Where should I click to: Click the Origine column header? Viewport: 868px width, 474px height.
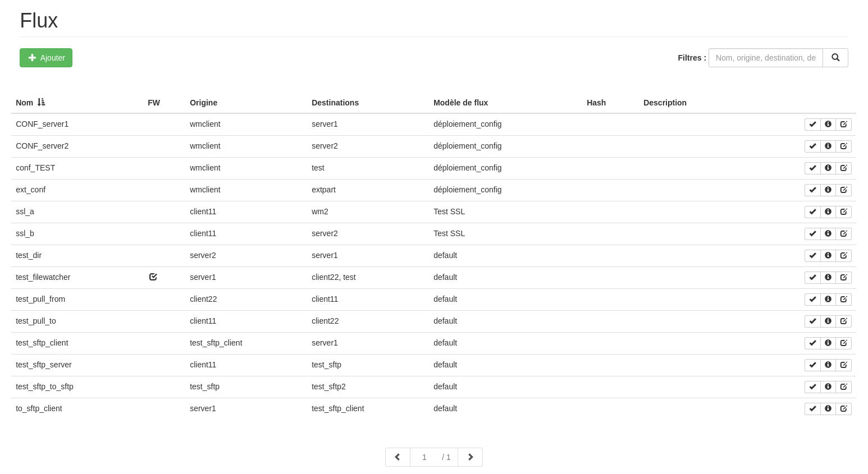tap(203, 103)
